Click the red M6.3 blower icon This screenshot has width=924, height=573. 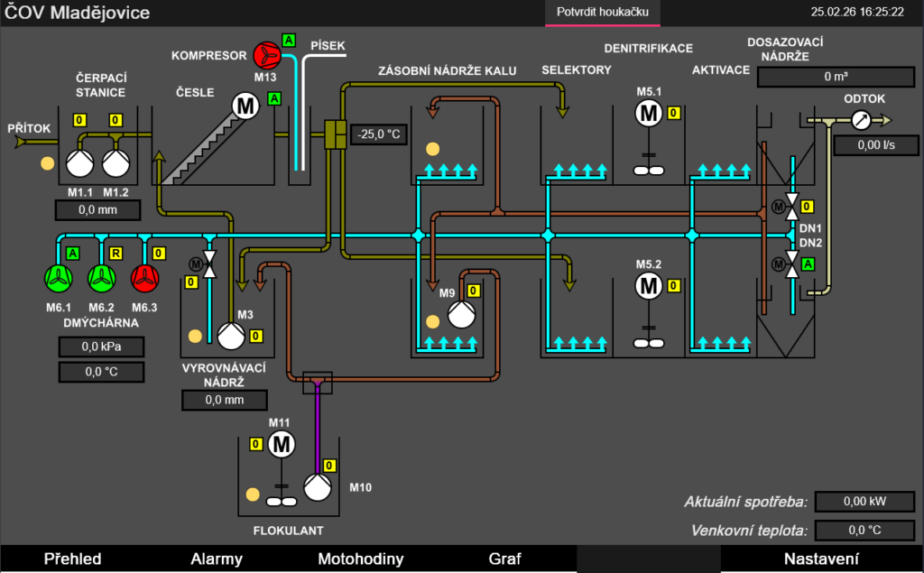coord(144,278)
